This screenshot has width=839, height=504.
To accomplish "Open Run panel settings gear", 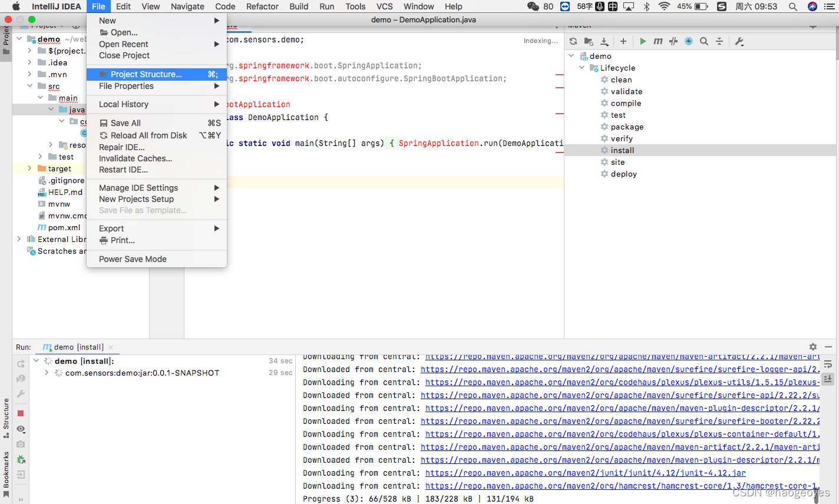I will point(813,347).
